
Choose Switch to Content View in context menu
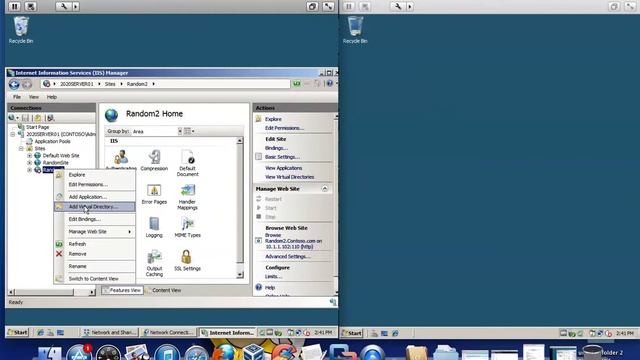(95, 279)
